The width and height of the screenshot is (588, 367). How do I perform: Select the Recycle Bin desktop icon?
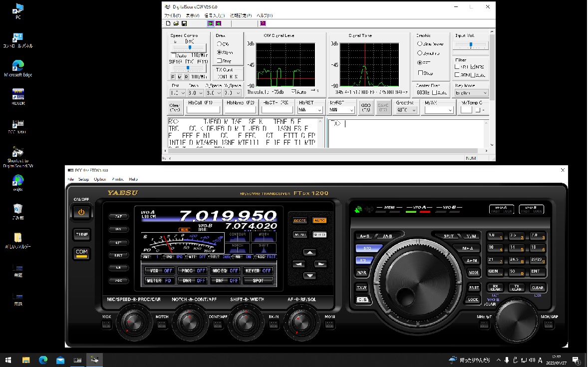[x=18, y=212]
